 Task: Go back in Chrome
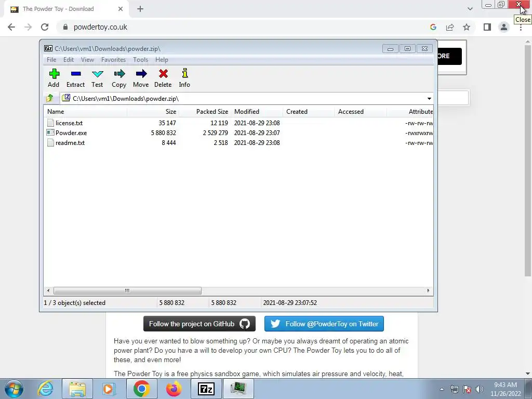click(11, 27)
